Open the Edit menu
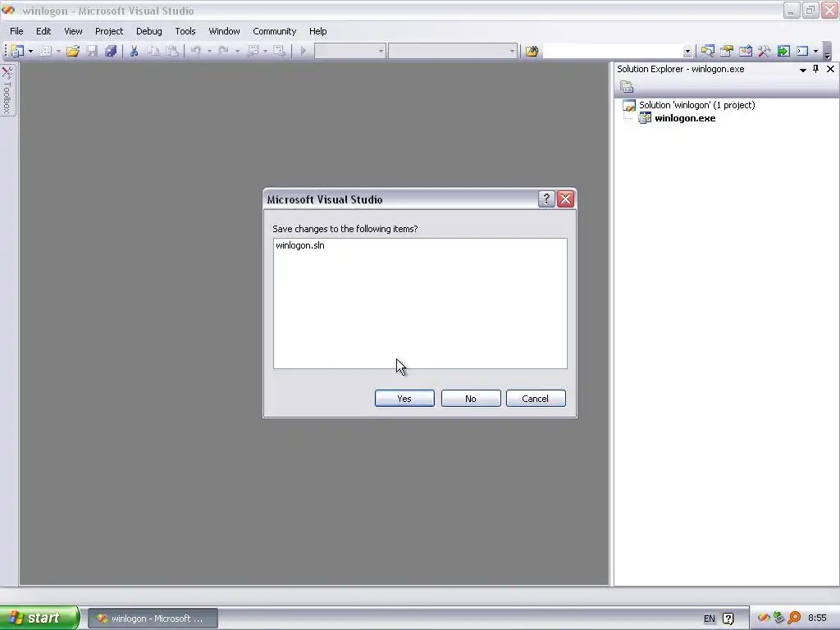Viewport: 840px width, 630px height. tap(43, 31)
